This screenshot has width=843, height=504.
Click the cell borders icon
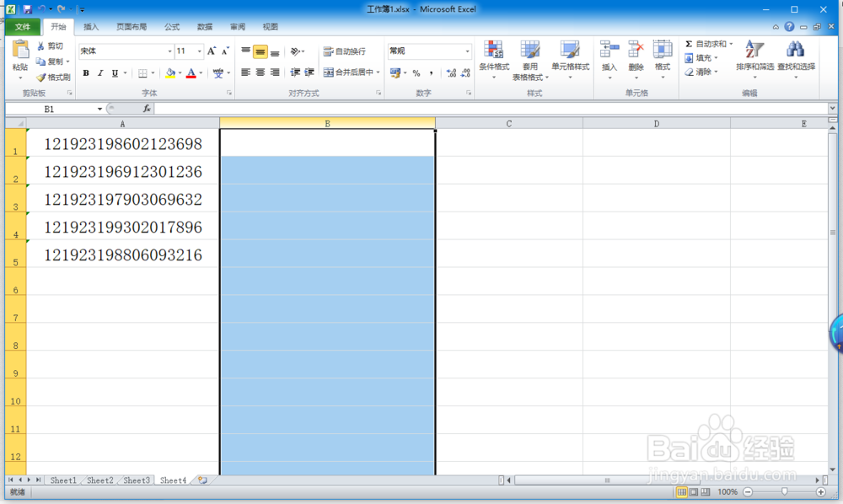point(142,73)
